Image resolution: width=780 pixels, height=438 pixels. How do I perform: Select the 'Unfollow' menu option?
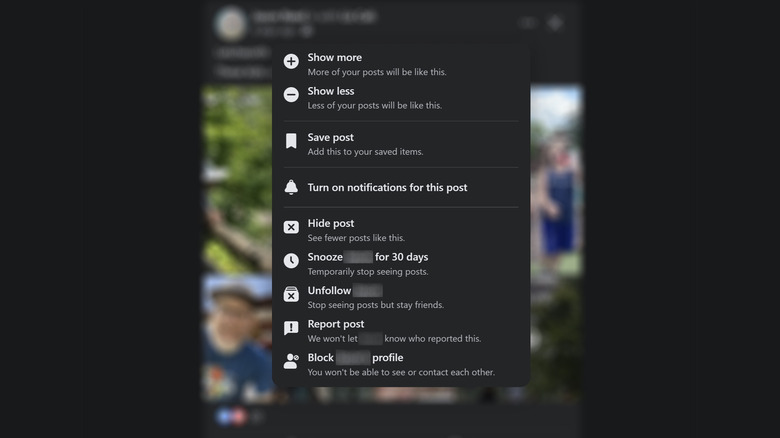pos(401,297)
